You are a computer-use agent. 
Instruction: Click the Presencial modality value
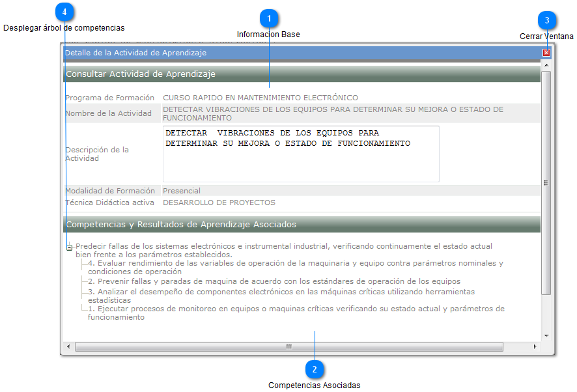pos(182,191)
